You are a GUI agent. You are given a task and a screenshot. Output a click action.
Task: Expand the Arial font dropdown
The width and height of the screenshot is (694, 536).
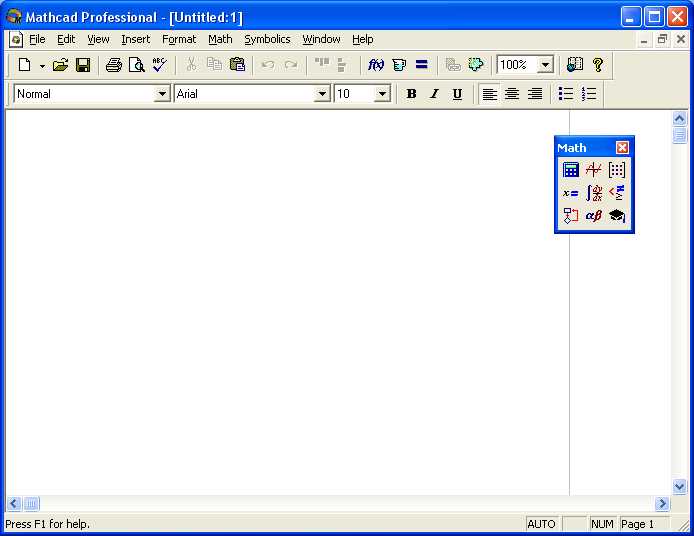click(x=322, y=94)
